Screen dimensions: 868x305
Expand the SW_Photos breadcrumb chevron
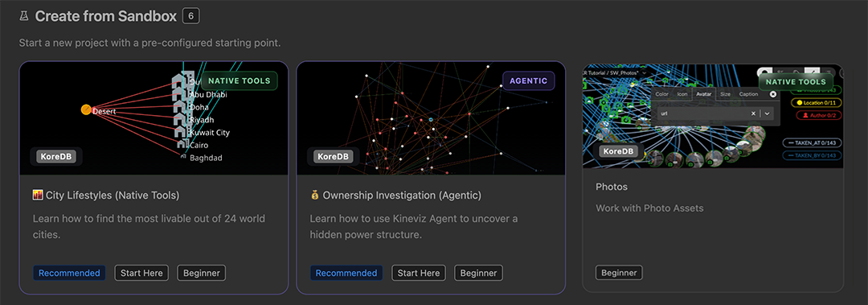pyautogui.click(x=645, y=72)
